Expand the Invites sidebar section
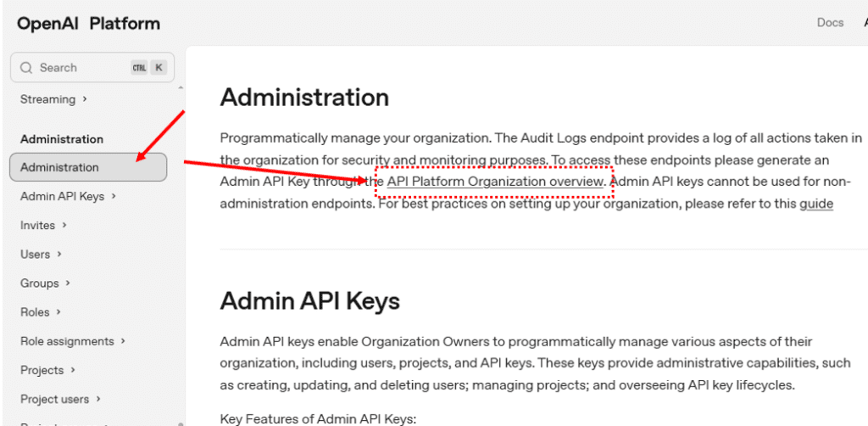The width and height of the screenshot is (868, 426). (x=43, y=226)
